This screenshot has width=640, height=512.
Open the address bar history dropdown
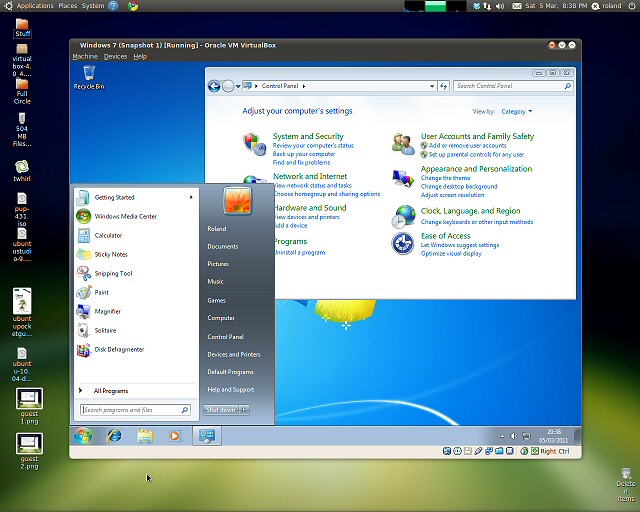click(x=432, y=86)
